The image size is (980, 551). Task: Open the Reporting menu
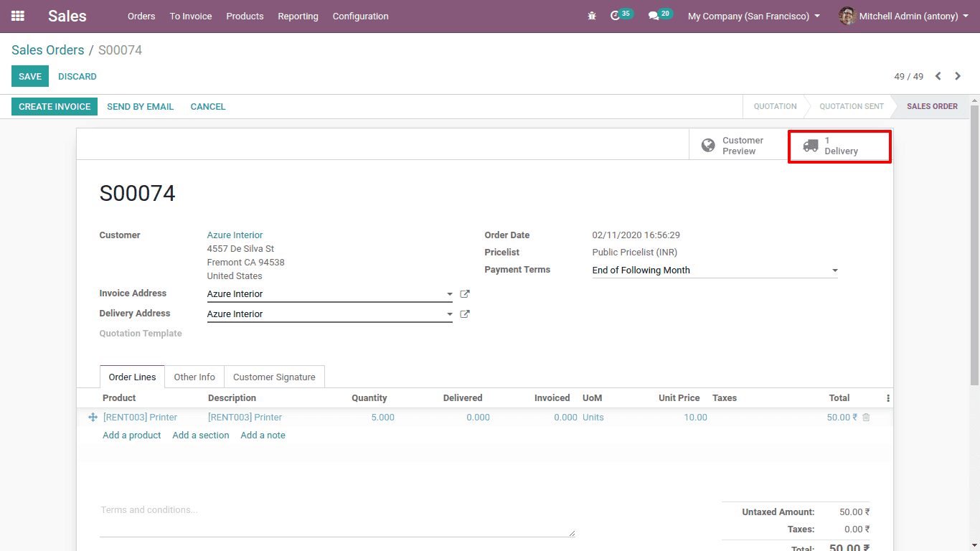pyautogui.click(x=298, y=16)
